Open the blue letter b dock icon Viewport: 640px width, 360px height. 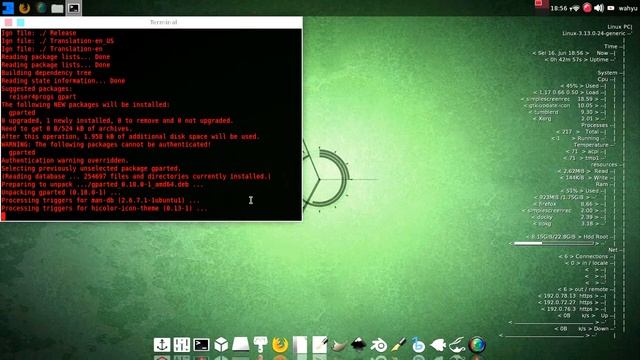point(418,345)
